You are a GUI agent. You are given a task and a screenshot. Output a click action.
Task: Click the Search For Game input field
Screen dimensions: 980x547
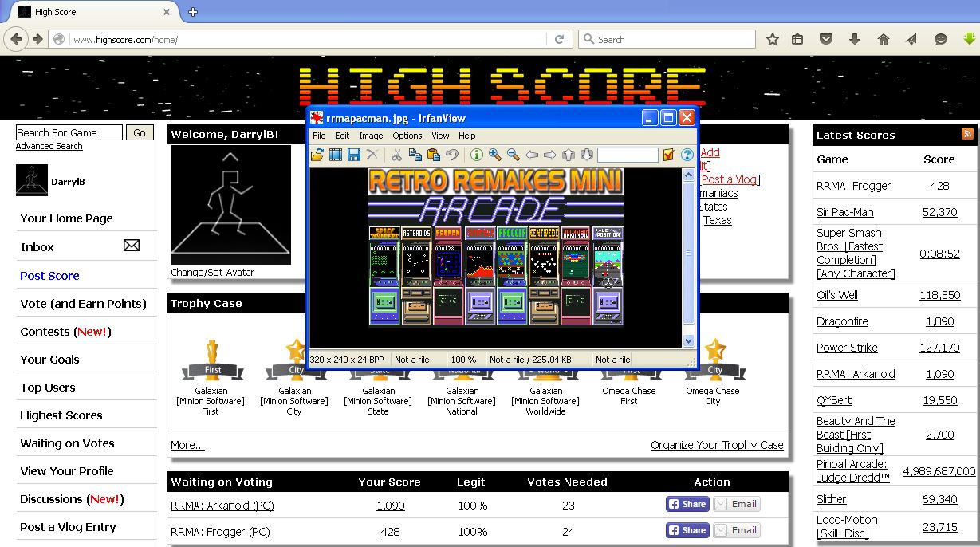point(69,133)
